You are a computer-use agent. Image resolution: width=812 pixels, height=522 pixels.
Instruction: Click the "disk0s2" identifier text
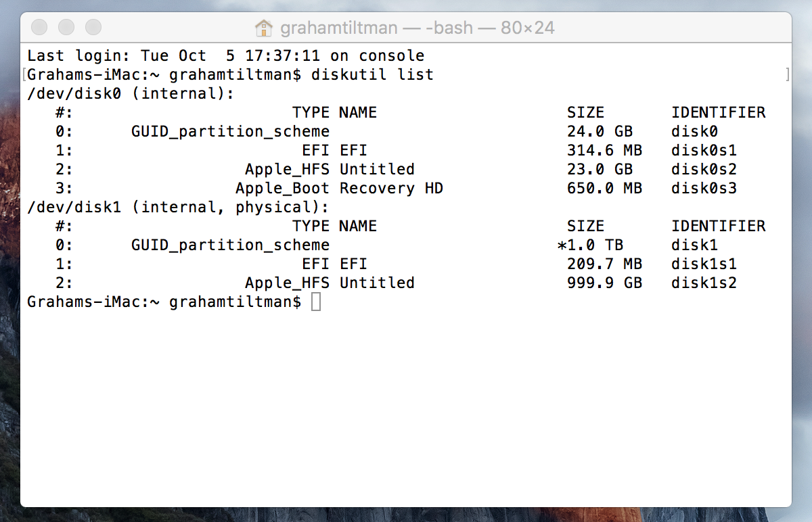coord(704,169)
